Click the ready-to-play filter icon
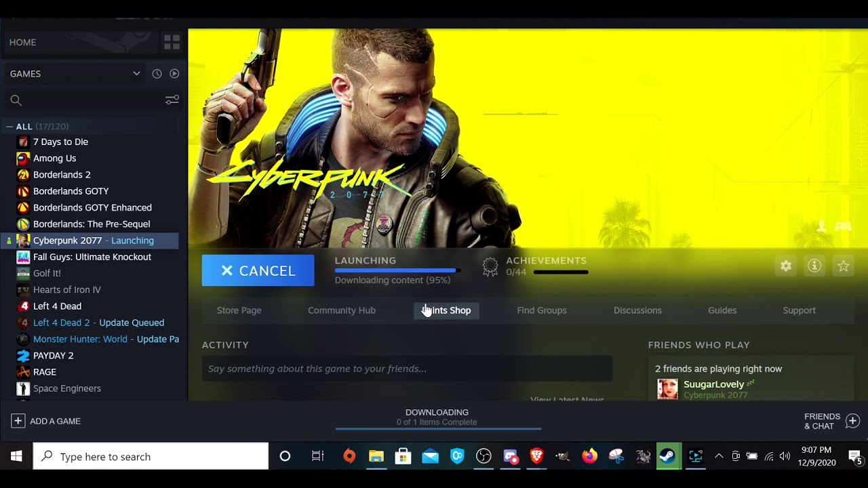This screenshot has height=488, width=868. [x=174, y=73]
